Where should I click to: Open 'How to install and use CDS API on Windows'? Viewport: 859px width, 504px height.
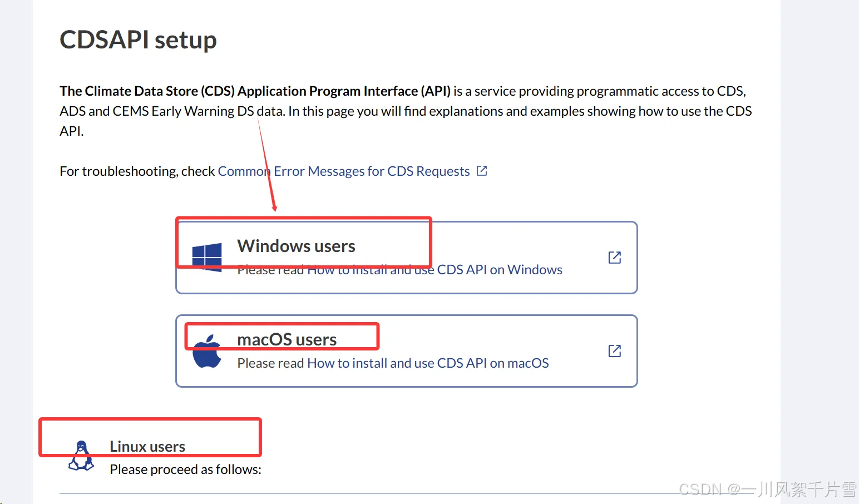435,269
